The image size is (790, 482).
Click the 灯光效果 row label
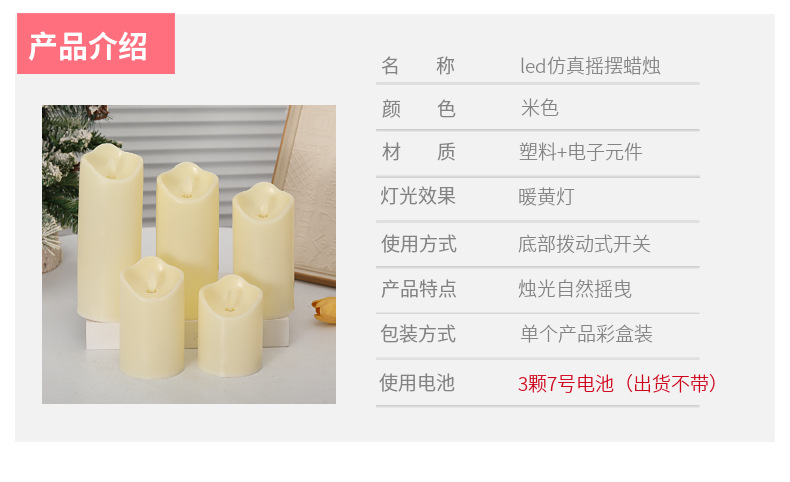418,196
